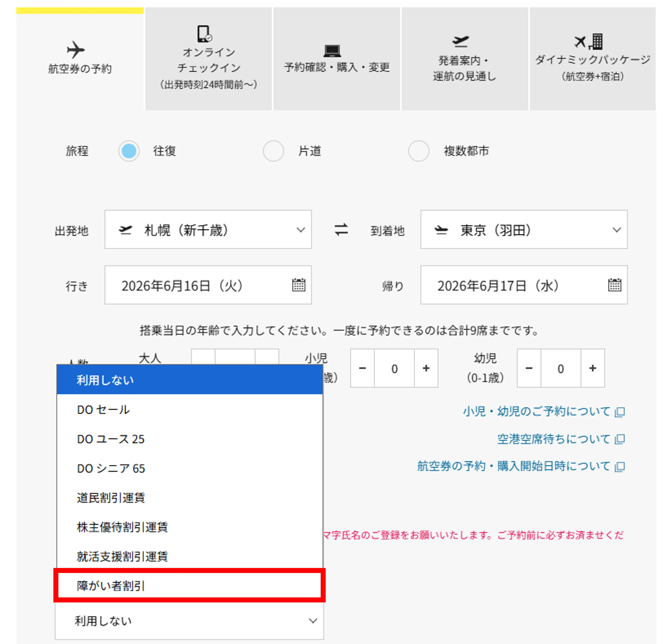Decrease the 幼児 infant passenger count
The image size is (663, 644).
(x=529, y=368)
